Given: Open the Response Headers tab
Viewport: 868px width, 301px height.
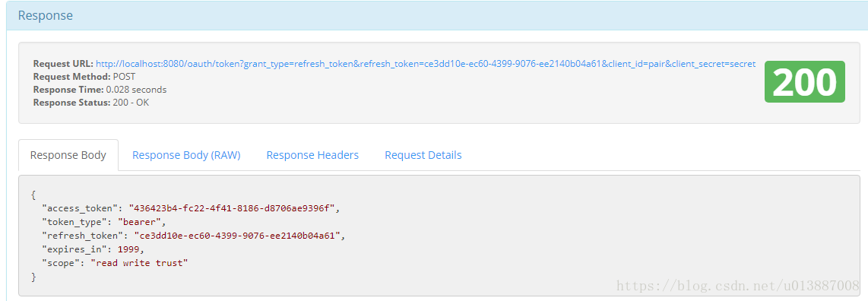Looking at the screenshot, I should point(312,155).
